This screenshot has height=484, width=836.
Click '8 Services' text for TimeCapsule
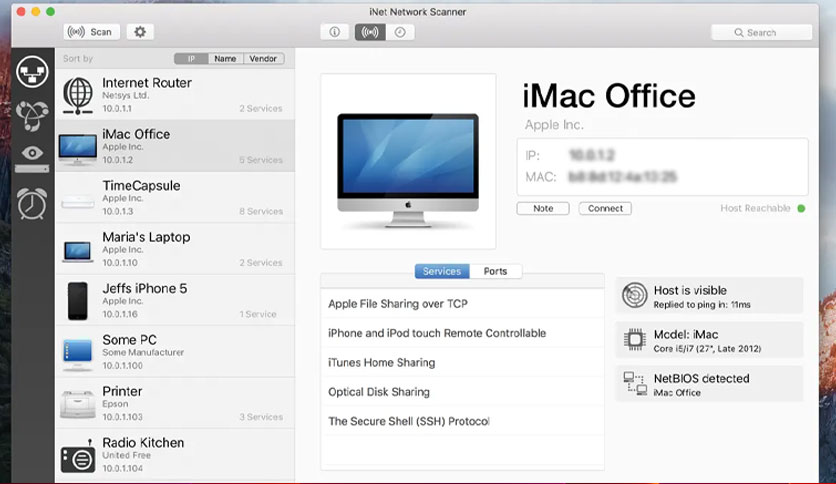(261, 211)
